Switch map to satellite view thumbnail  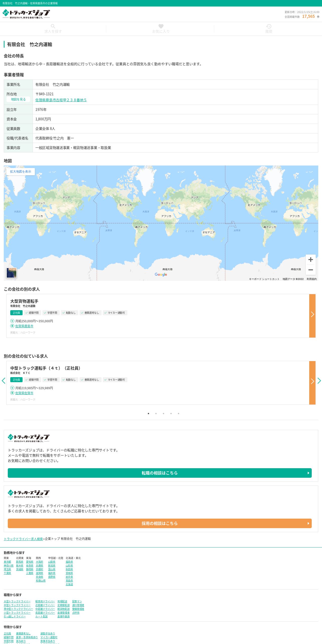click(12, 273)
